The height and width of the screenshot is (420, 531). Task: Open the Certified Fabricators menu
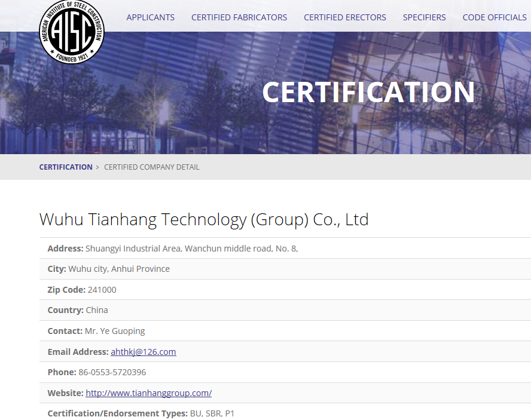[239, 17]
